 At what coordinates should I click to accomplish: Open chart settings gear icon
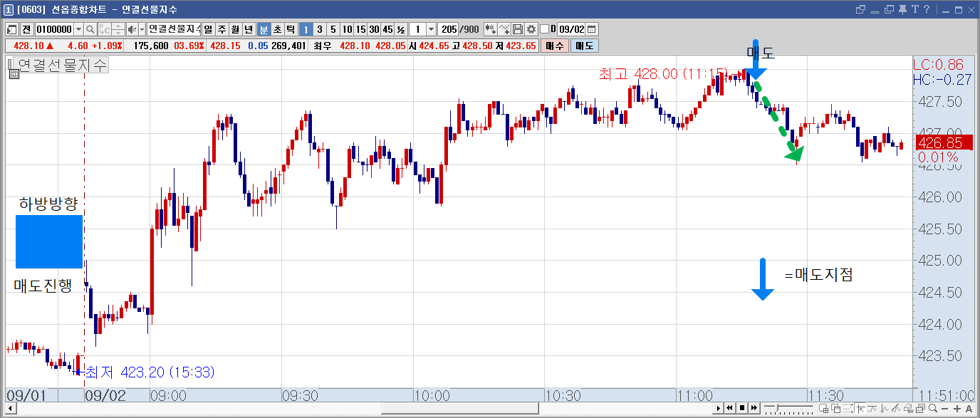531,29
